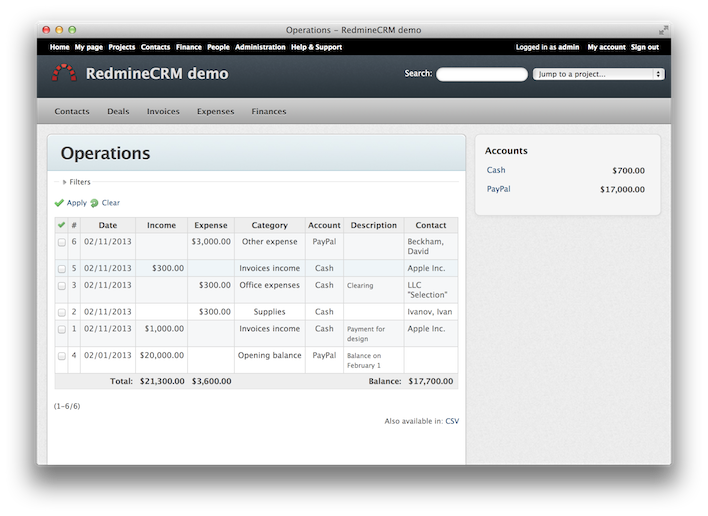Download the operations as CSV

click(452, 421)
